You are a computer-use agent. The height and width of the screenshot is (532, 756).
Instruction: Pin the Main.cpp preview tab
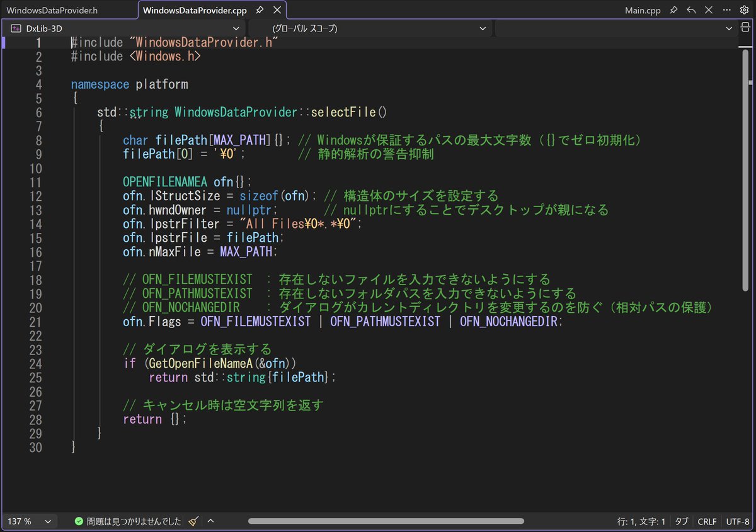click(x=673, y=11)
